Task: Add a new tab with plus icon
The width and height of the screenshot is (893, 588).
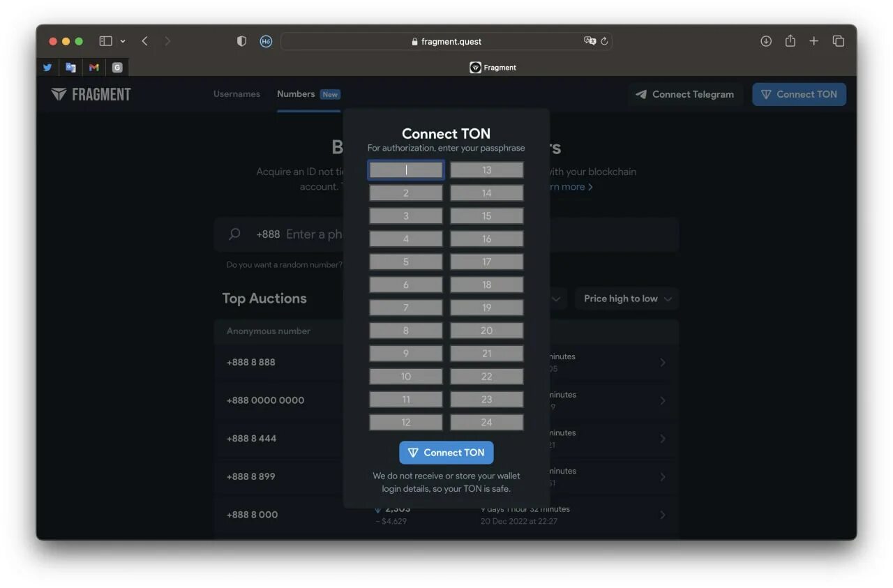Action: (813, 41)
